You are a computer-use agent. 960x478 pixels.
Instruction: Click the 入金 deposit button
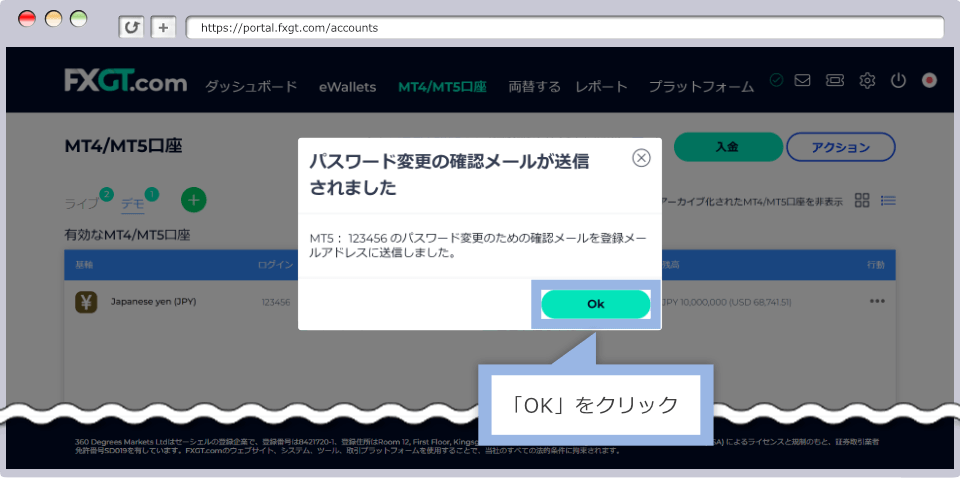727,147
